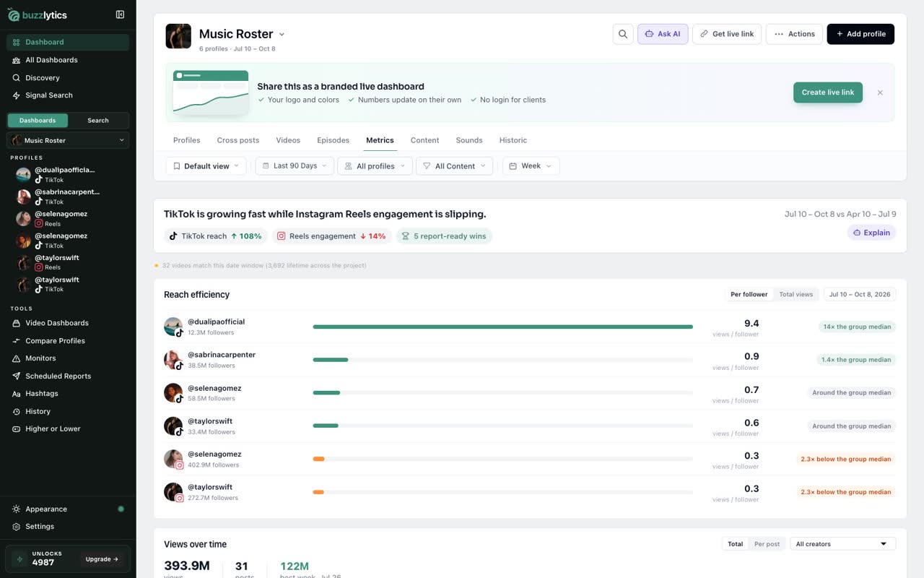Open the All profiles filter
This screenshot has height=578, width=924.
tap(375, 166)
